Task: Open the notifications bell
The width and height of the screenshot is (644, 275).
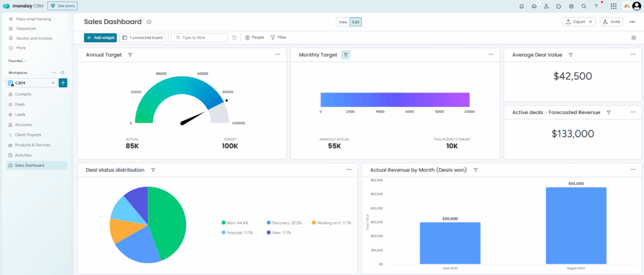Action: 521,6
